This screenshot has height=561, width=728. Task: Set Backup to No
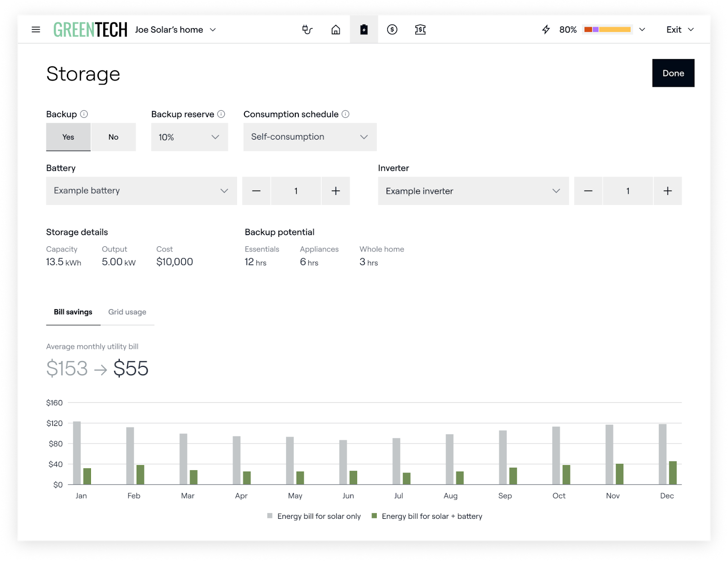click(x=113, y=137)
